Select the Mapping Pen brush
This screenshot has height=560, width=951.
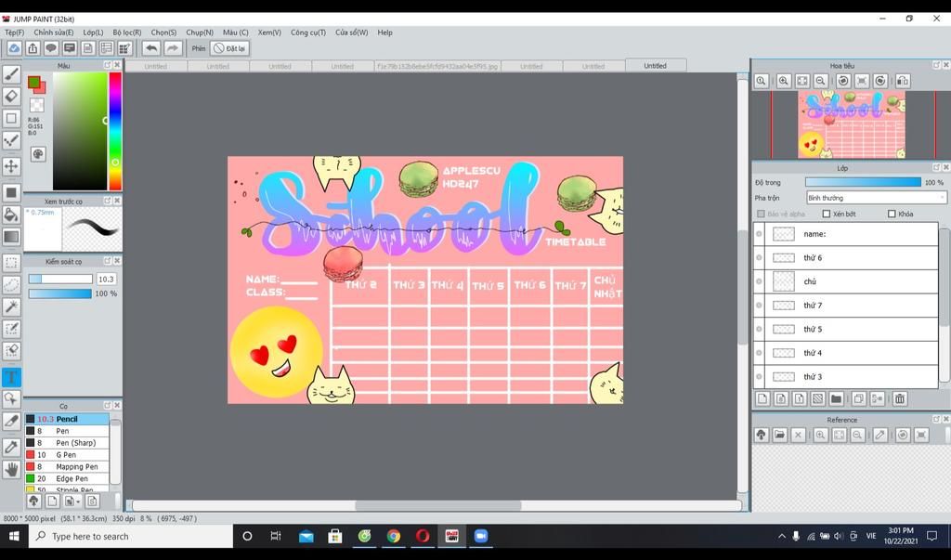click(x=67, y=466)
